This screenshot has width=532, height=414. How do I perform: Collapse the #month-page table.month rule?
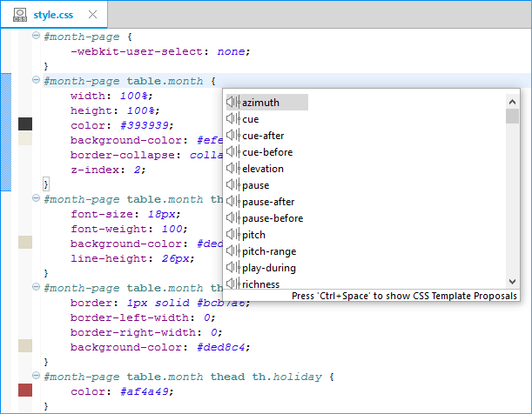(36, 80)
